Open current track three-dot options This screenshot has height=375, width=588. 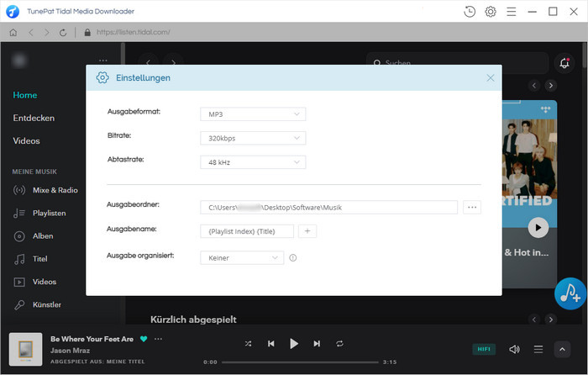point(158,339)
